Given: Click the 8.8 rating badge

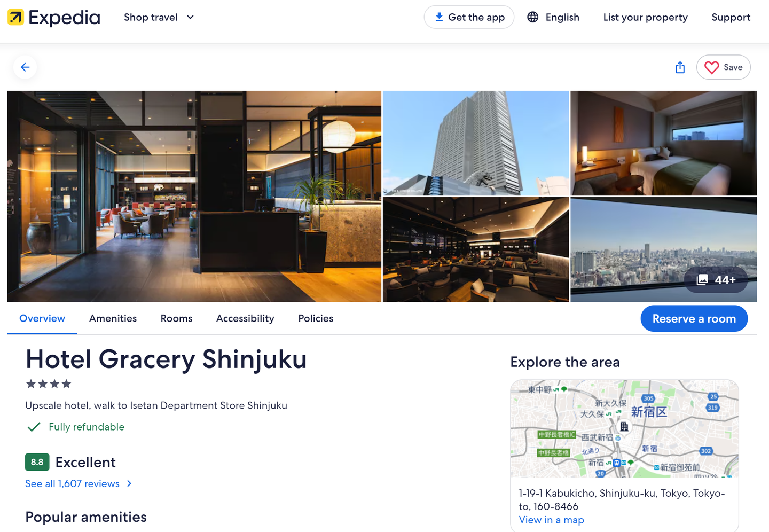Looking at the screenshot, I should click(37, 462).
